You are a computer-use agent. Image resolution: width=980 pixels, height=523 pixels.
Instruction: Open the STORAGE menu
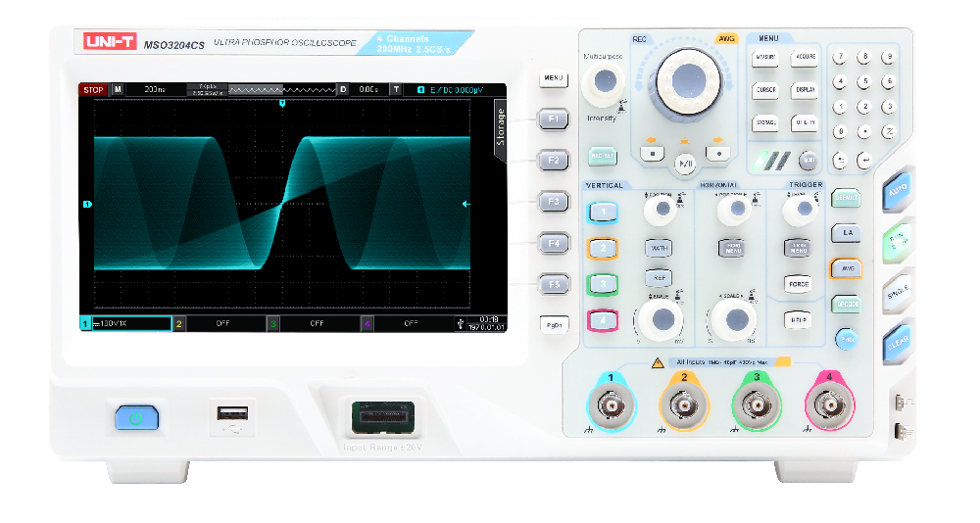765,123
